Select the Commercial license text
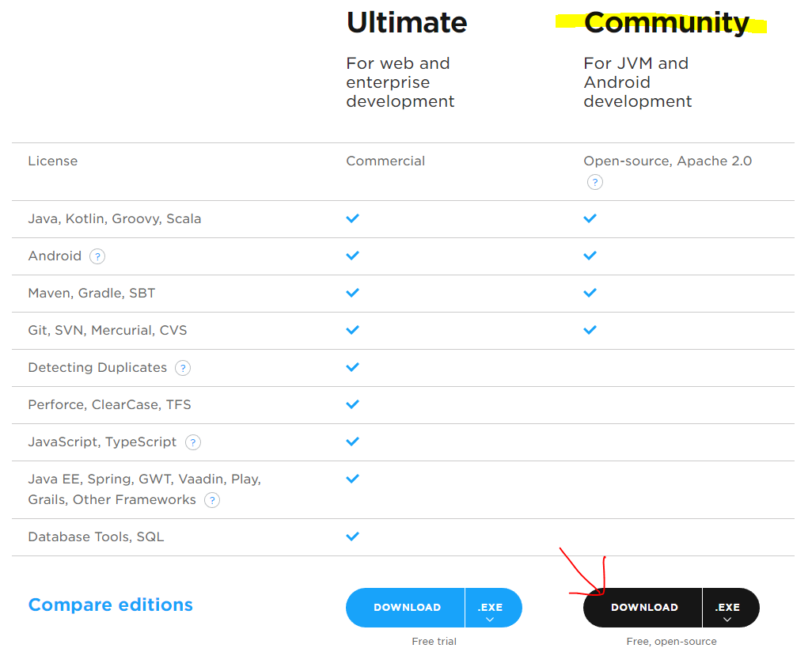The image size is (812, 652). pos(385,161)
